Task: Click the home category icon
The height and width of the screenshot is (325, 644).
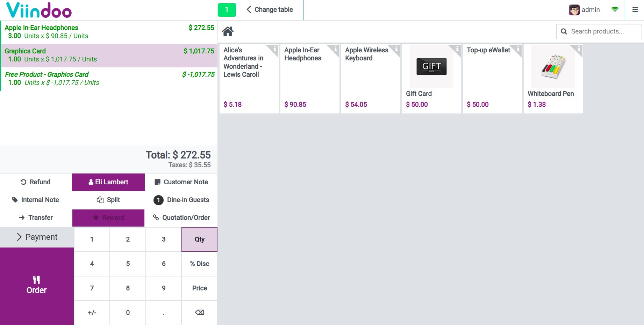Action: (x=228, y=31)
